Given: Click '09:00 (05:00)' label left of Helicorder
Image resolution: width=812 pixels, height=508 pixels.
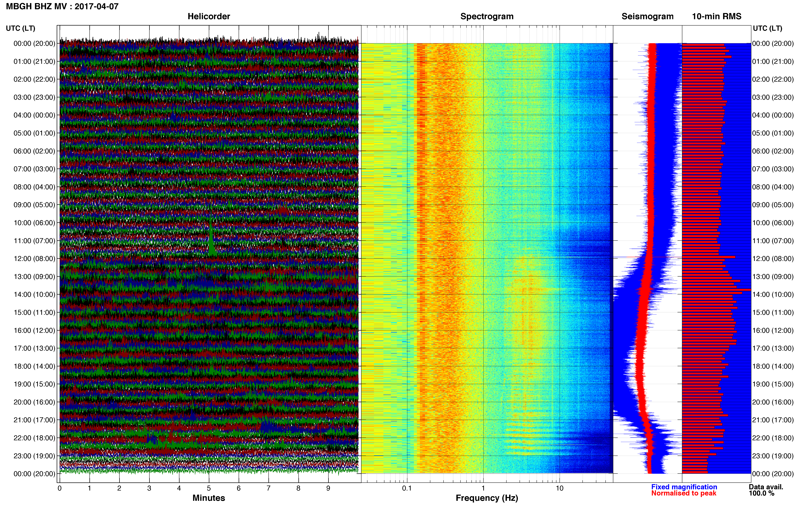Looking at the screenshot, I should 34,205.
